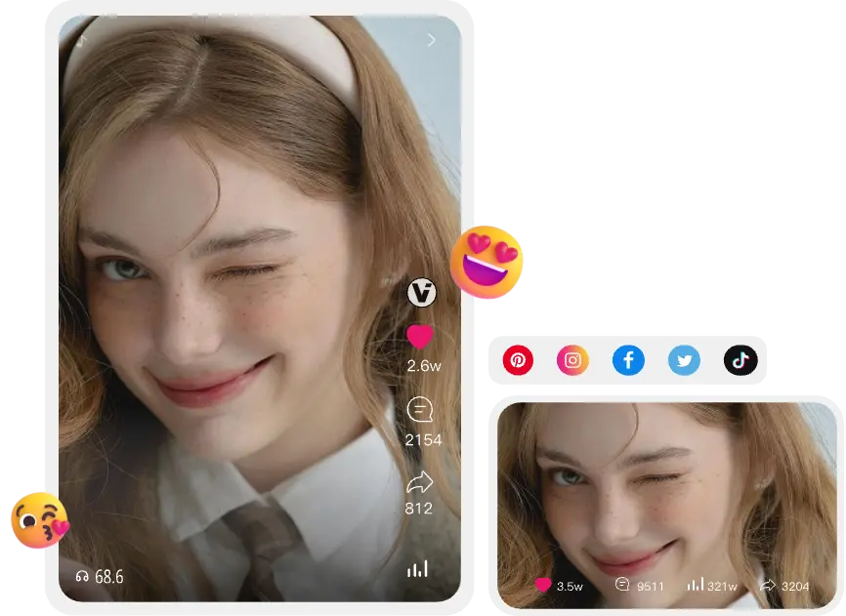Viewport: 846px width, 616px height.
Task: Click the heart-eyes emoji sticker
Action: tap(487, 262)
